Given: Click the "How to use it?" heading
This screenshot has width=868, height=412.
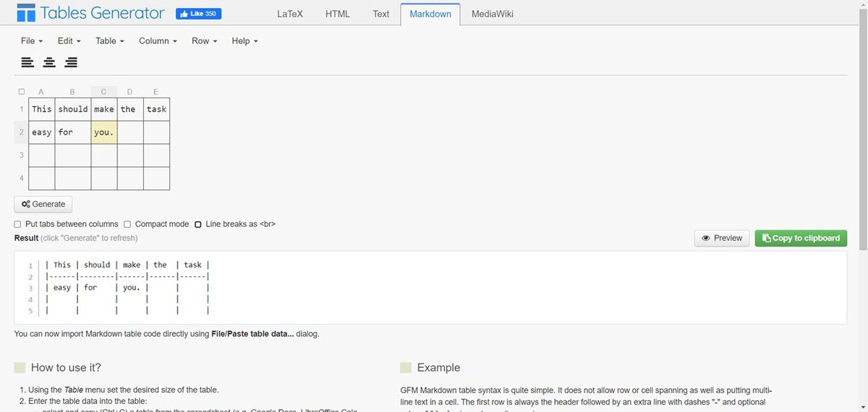Looking at the screenshot, I should point(66,367).
